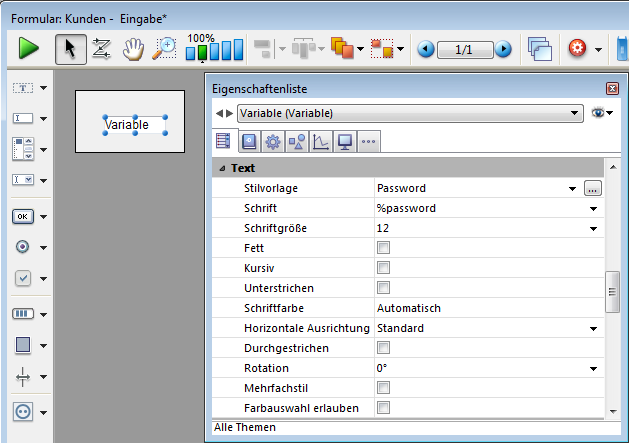Choose the magnifier zoom tool
Screen dimensions: 629x443
(164, 48)
